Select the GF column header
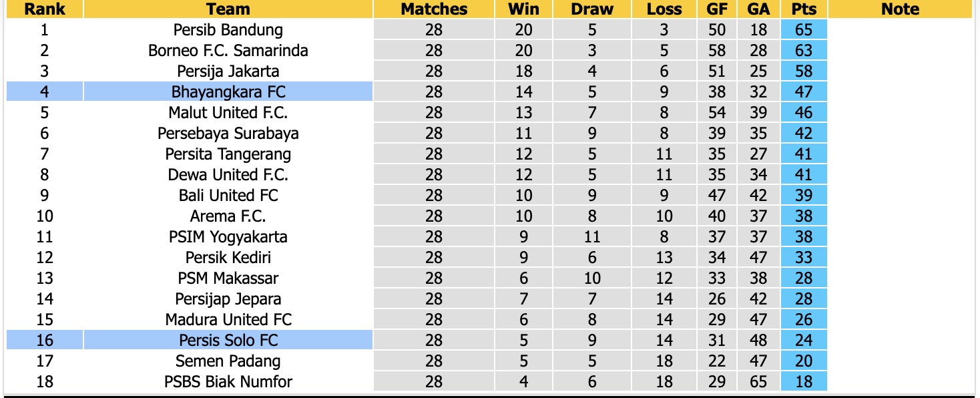Screen dimensions: 980x398 point(717,9)
